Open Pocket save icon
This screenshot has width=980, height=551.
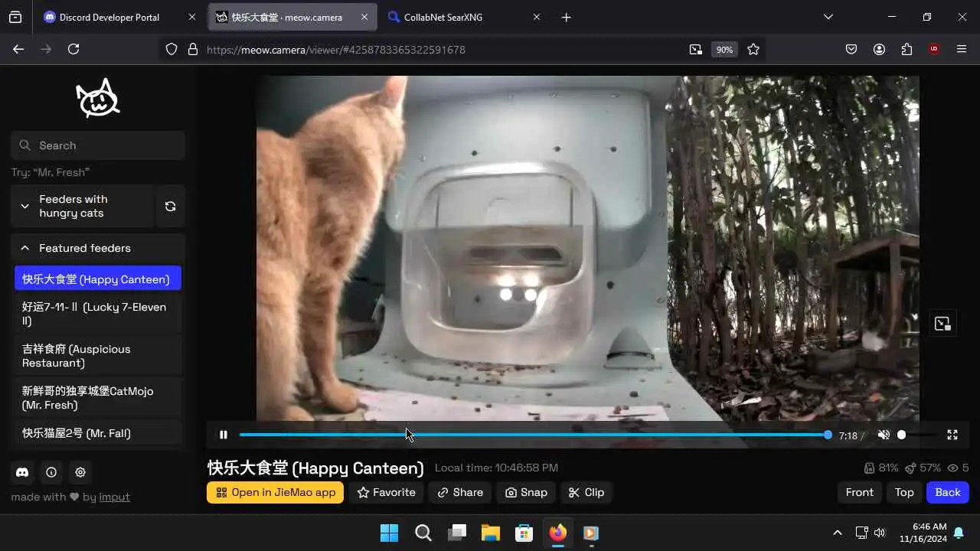(851, 49)
